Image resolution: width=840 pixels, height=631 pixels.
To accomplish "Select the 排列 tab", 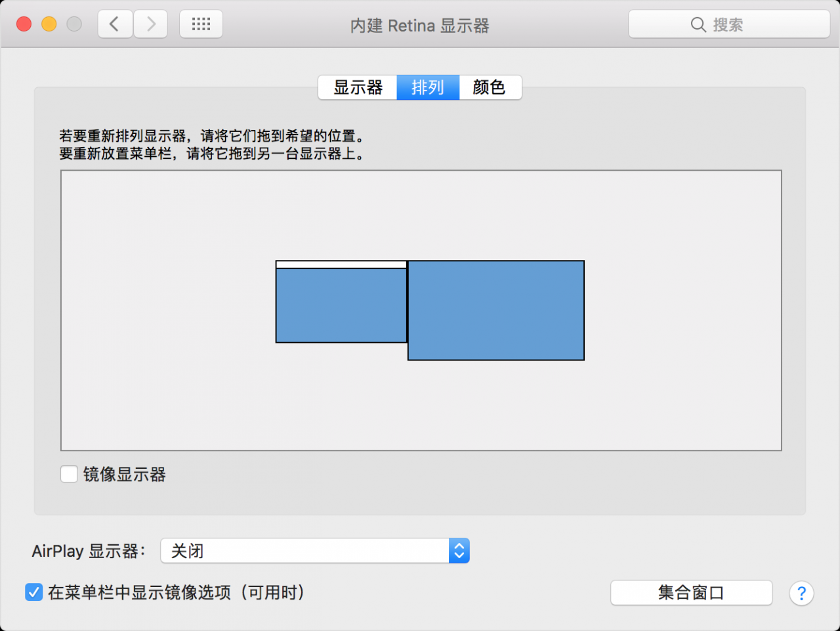I will coord(428,87).
